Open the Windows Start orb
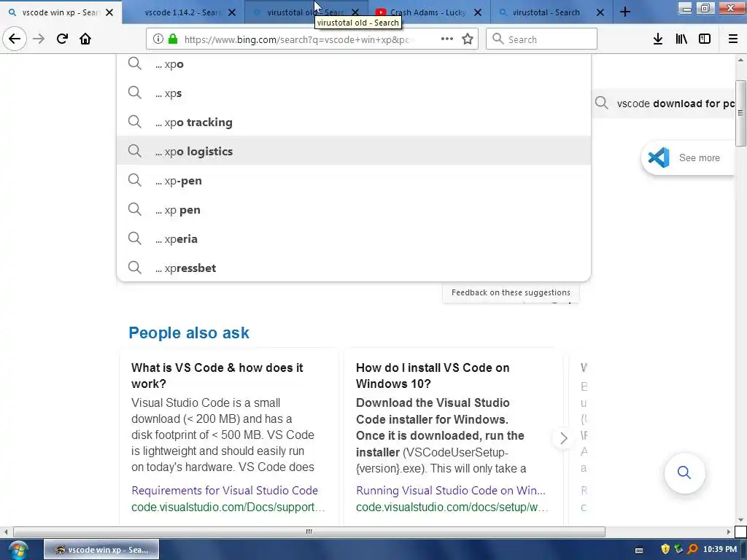Viewport: 747px width, 560px height. [18, 550]
